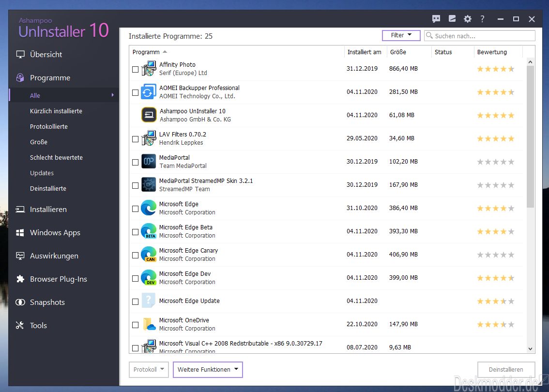Click the Microsoft Edge Beta logo icon

149,231
